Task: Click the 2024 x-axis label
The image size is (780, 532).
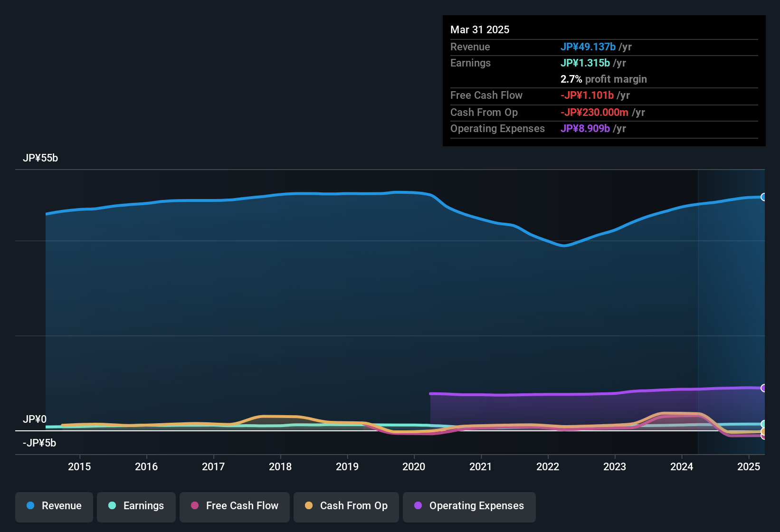Action: point(682,466)
